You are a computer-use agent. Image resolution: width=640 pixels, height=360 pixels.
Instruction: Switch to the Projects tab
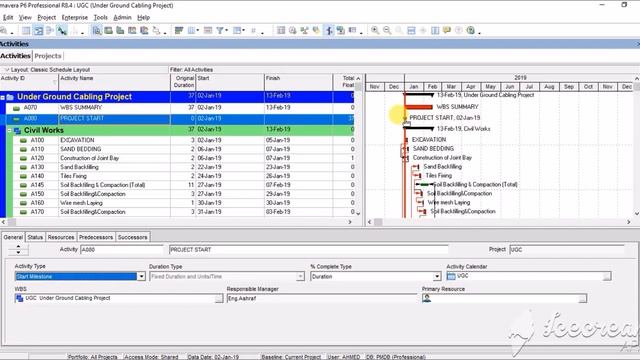tap(48, 56)
